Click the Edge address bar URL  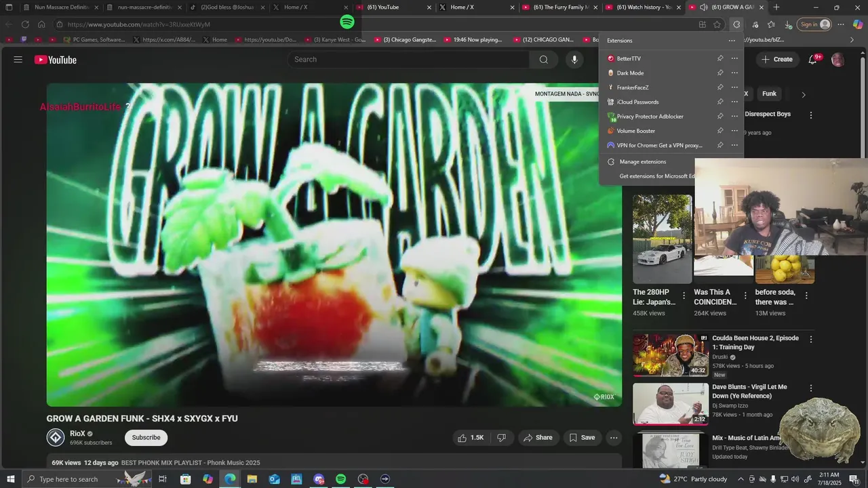(138, 24)
